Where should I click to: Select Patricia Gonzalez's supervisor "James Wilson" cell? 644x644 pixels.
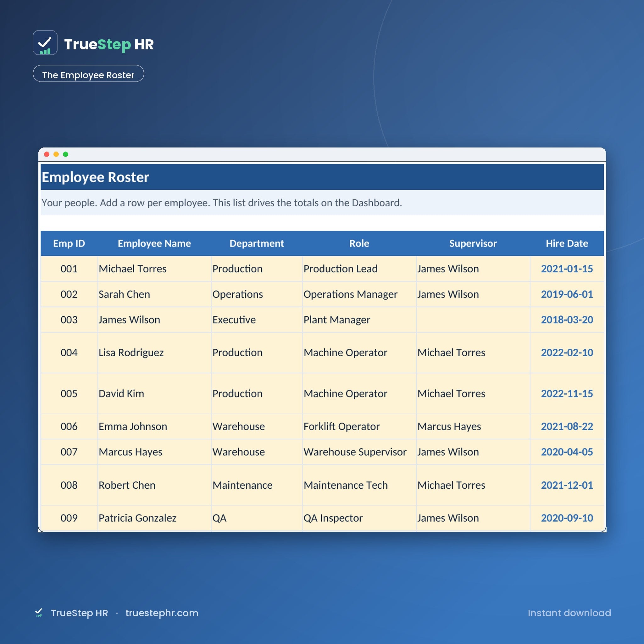tap(473, 518)
